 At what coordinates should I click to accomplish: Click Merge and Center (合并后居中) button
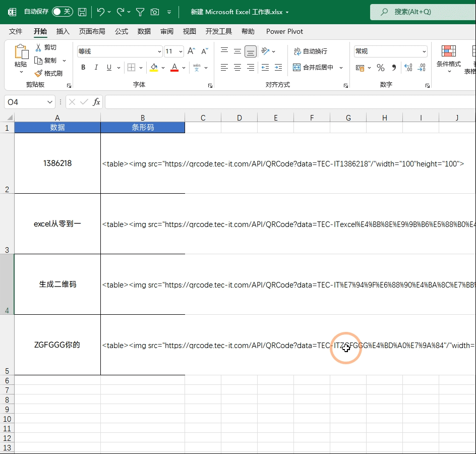point(313,68)
